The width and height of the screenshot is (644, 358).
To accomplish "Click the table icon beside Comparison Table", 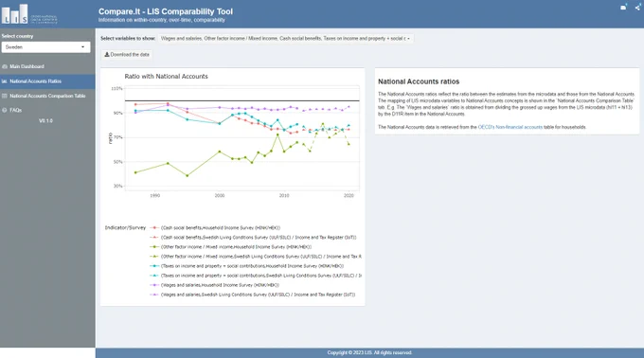I will coord(5,96).
